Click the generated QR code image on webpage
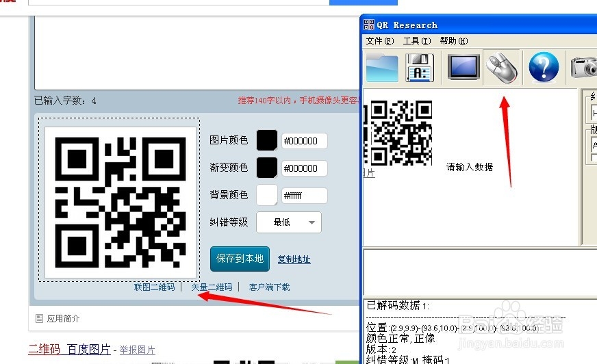597x364 pixels. (x=120, y=202)
